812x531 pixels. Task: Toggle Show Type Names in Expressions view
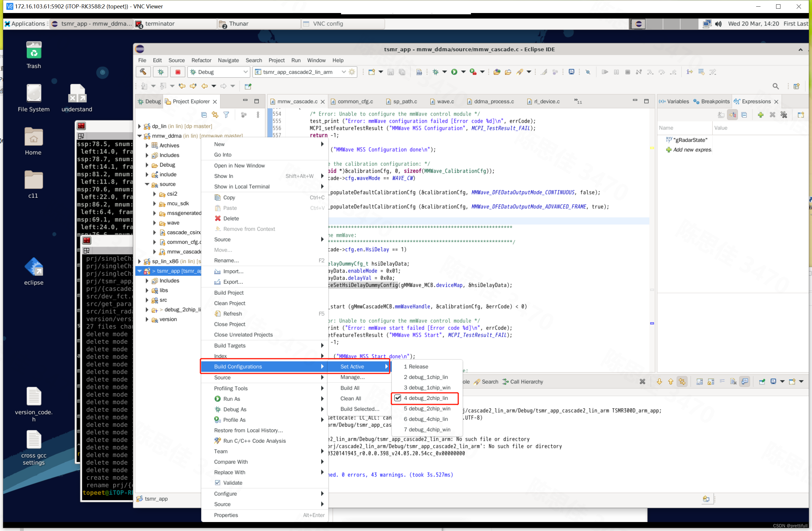pyautogui.click(x=721, y=115)
